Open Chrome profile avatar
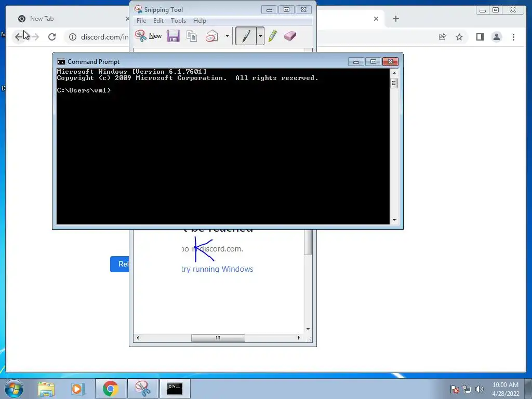The width and height of the screenshot is (532, 399). pyautogui.click(x=497, y=37)
